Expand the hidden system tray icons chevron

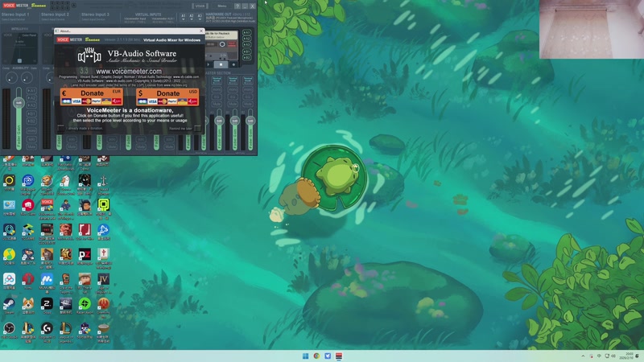tap(583, 356)
